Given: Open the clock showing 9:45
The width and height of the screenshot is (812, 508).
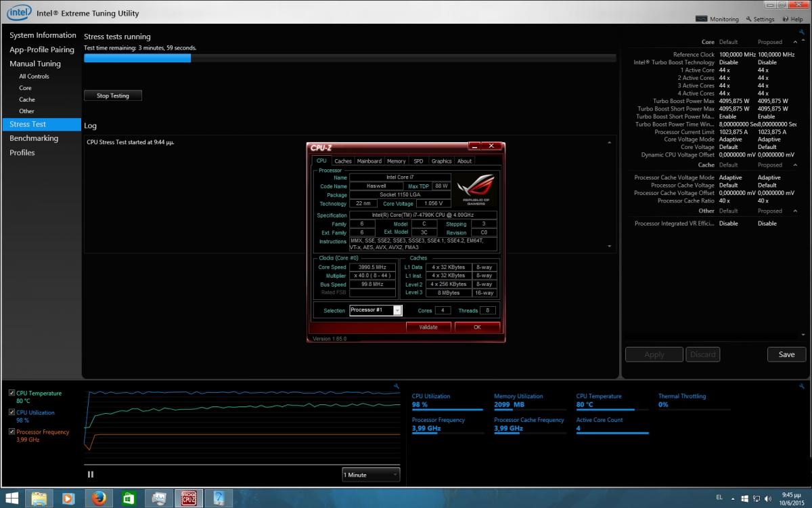Looking at the screenshot, I should 791,499.
